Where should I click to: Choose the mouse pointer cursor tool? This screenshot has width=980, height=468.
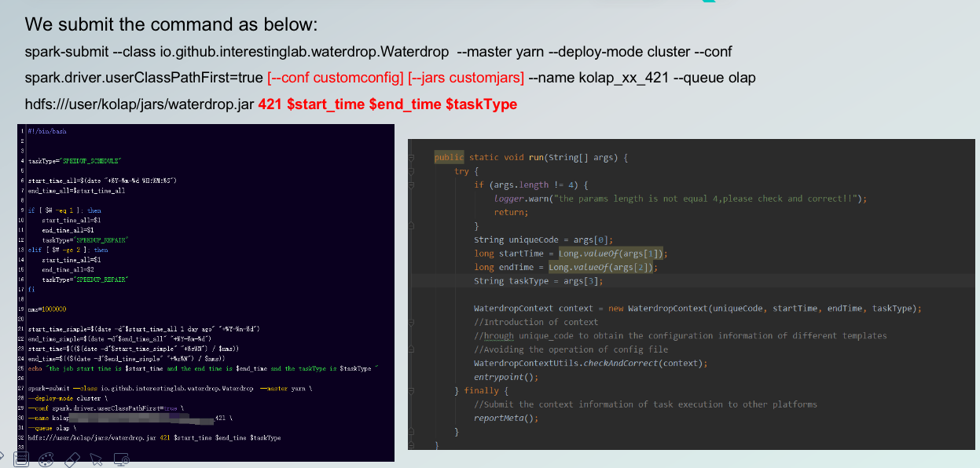(x=97, y=459)
